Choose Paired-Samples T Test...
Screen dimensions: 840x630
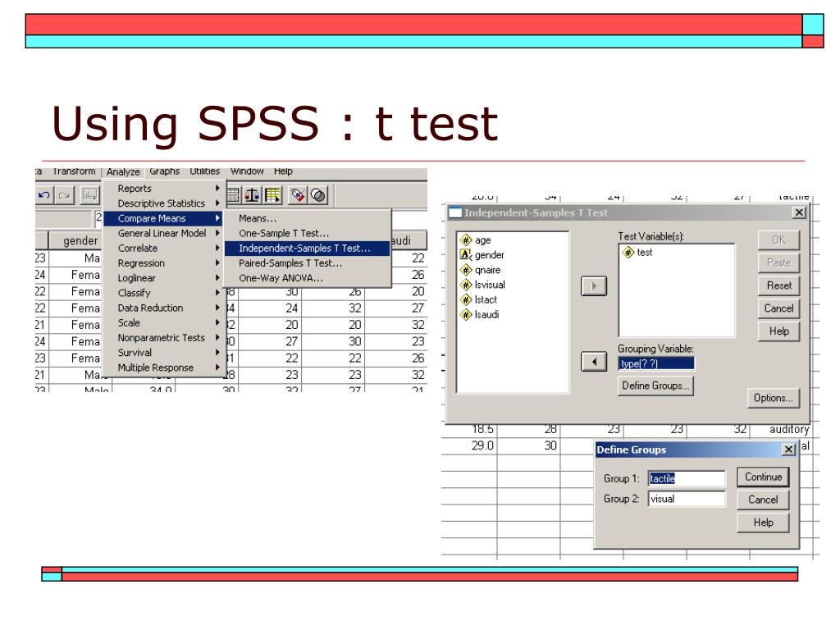(307, 263)
